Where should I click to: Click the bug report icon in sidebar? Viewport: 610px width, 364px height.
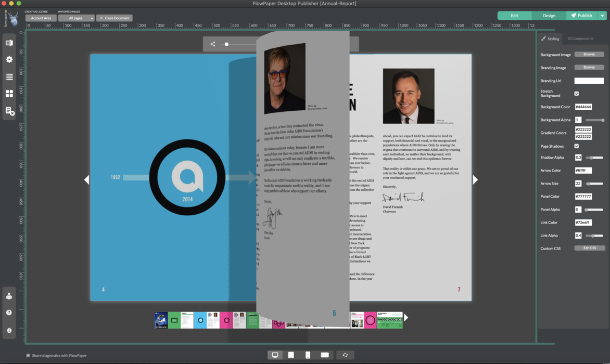9,330
